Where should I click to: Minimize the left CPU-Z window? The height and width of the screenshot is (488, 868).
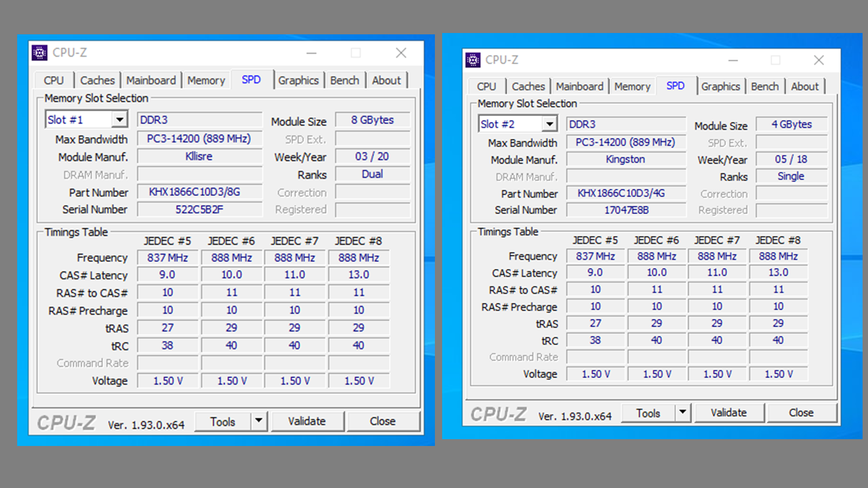pyautogui.click(x=311, y=53)
